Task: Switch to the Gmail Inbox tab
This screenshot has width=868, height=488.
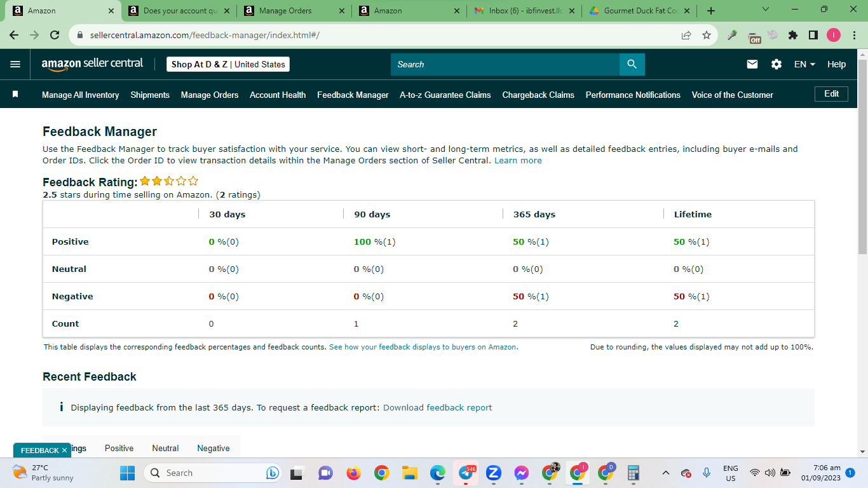Action: coord(525,11)
